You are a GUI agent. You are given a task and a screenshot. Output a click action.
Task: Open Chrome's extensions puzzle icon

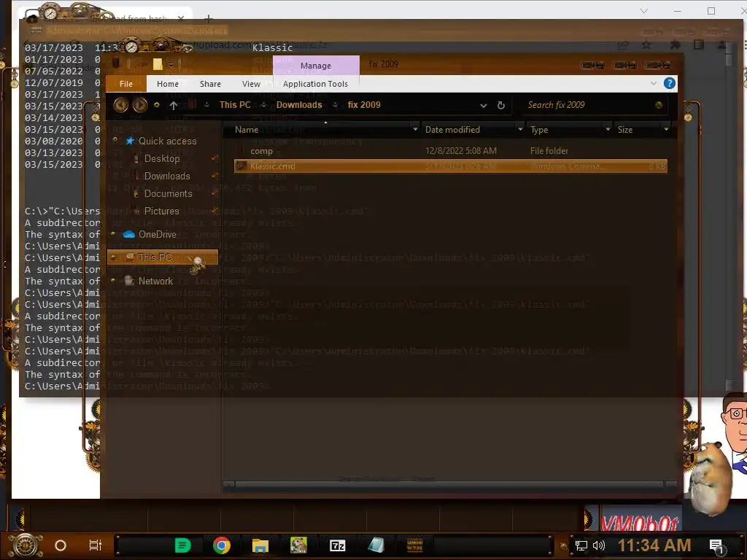tap(675, 44)
